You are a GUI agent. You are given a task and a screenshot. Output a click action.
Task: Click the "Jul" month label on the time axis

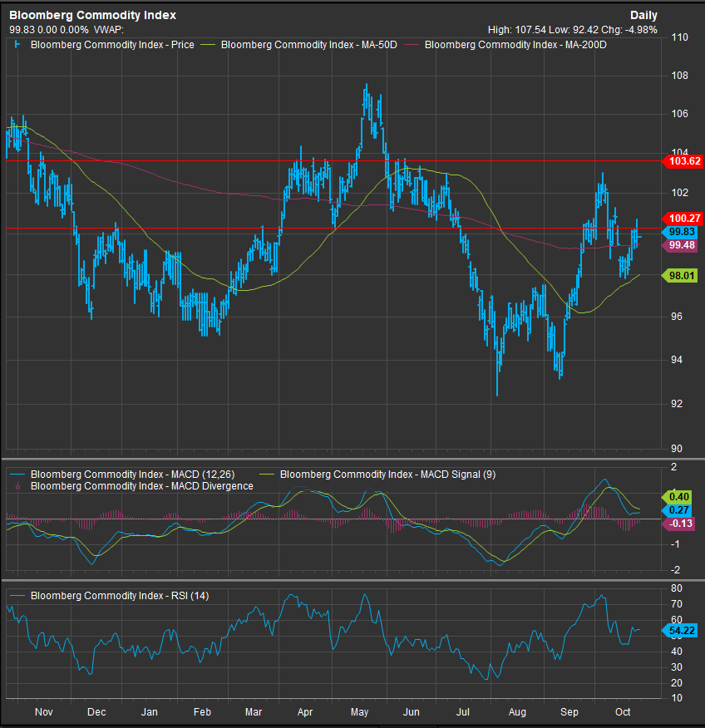pos(462,711)
